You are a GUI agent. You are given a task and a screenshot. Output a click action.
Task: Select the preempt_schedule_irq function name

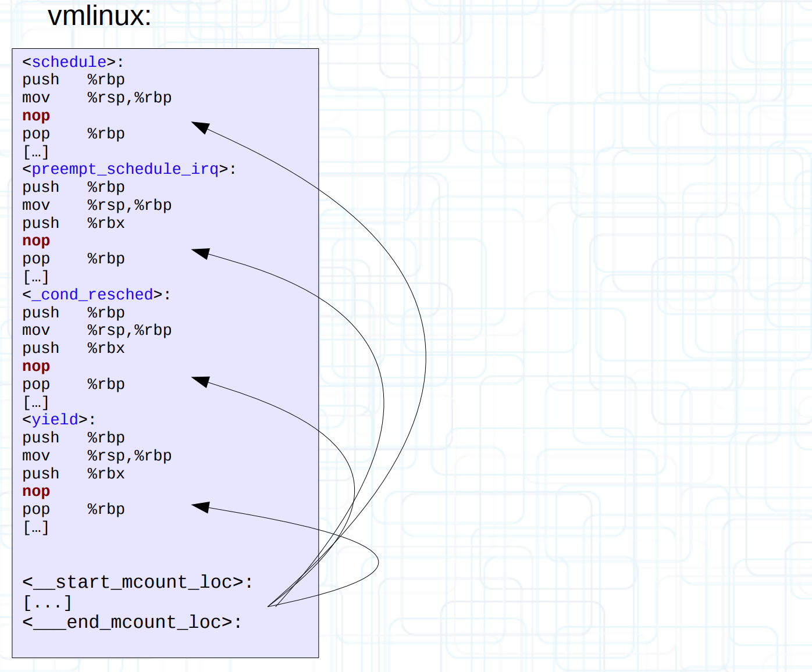click(125, 169)
